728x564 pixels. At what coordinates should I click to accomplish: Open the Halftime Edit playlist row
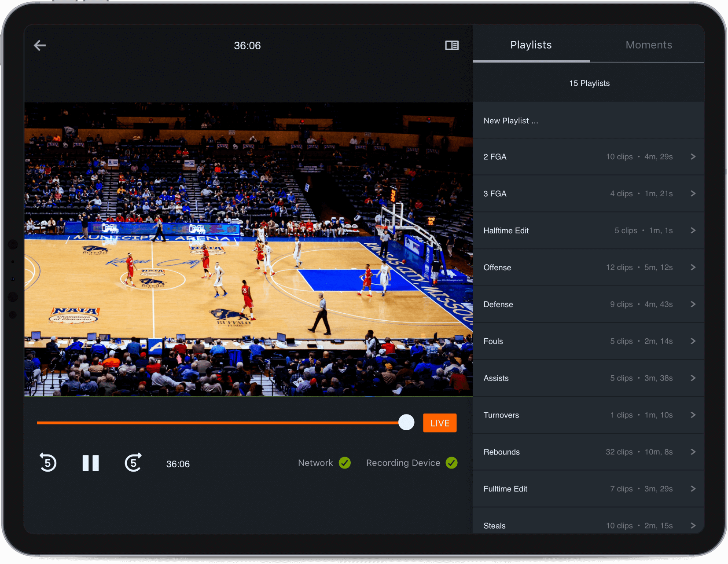[x=589, y=230]
